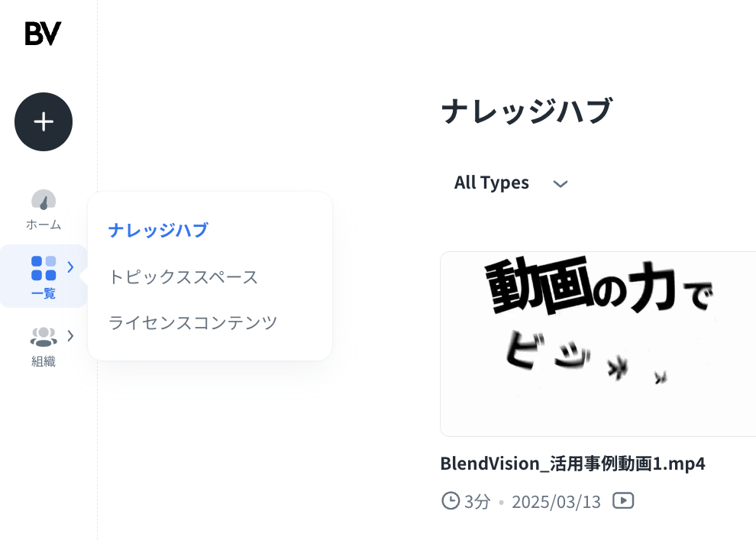Click the clock duration icon
The height and width of the screenshot is (540, 756).
pos(451,501)
